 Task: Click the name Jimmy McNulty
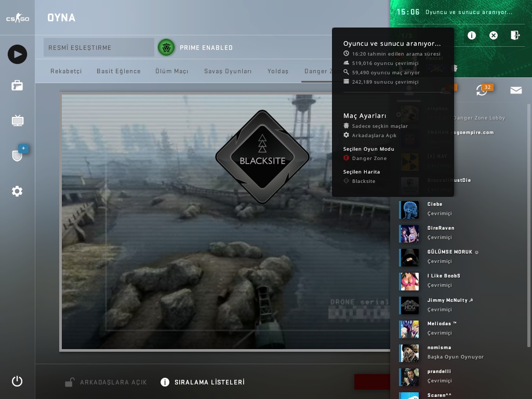447,300
